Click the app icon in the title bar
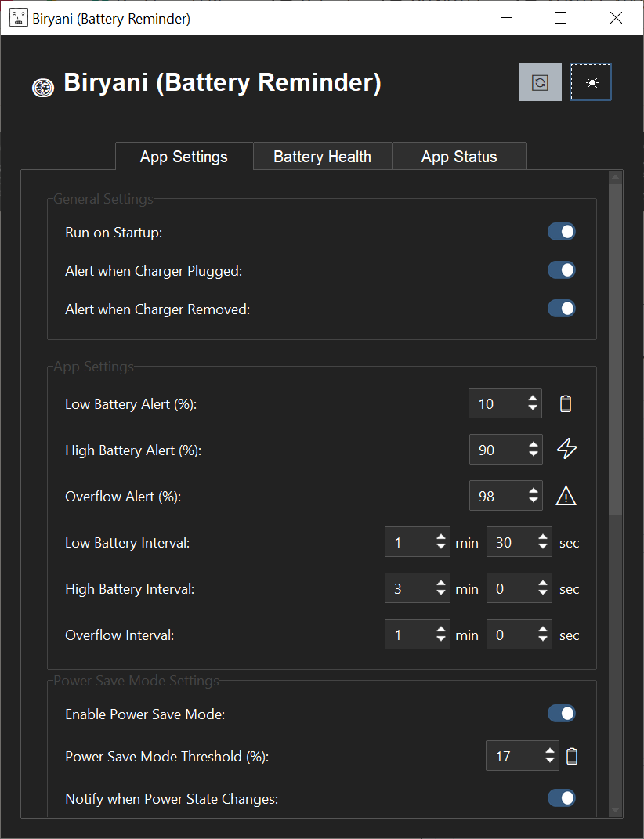 18,18
